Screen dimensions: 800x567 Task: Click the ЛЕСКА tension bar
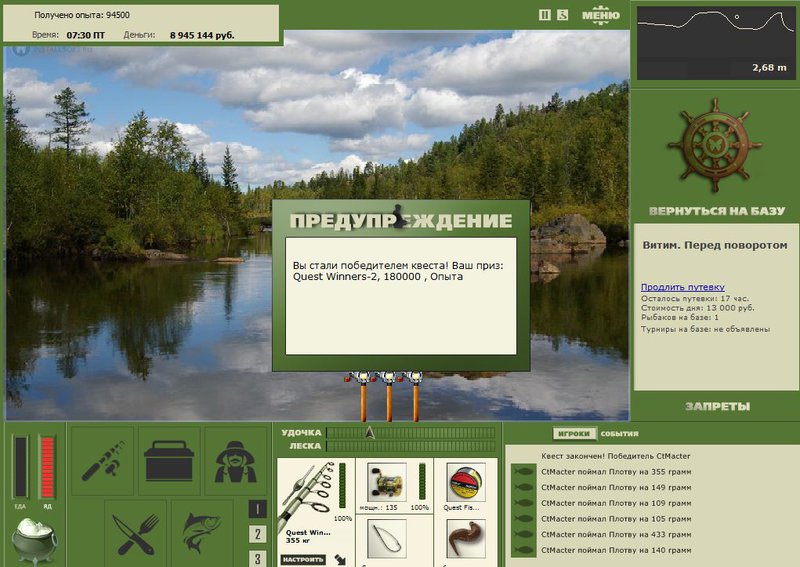pos(411,446)
